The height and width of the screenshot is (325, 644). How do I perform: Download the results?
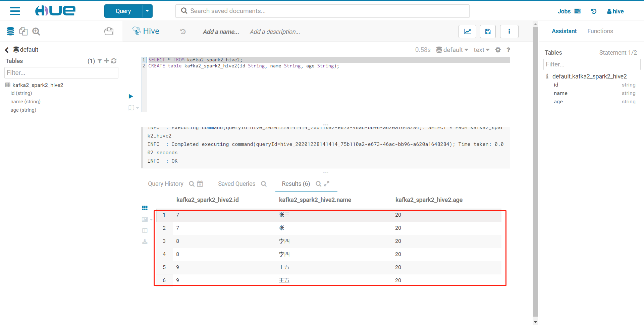145,241
